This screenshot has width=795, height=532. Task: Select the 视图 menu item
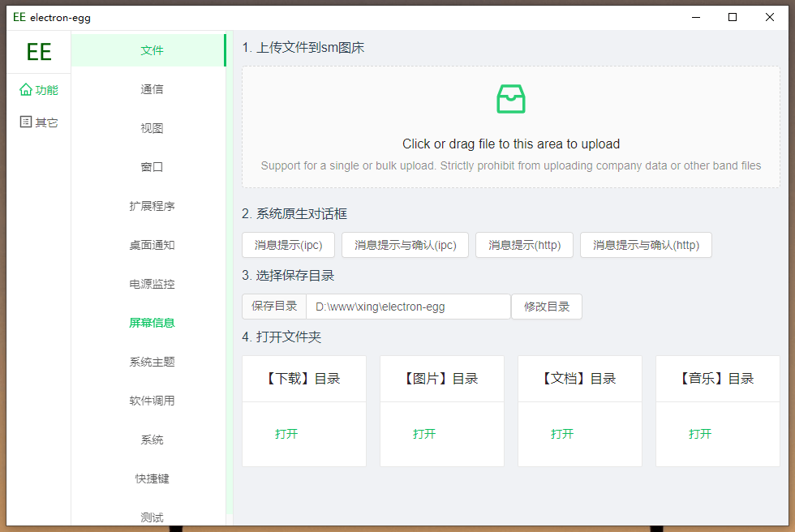152,128
